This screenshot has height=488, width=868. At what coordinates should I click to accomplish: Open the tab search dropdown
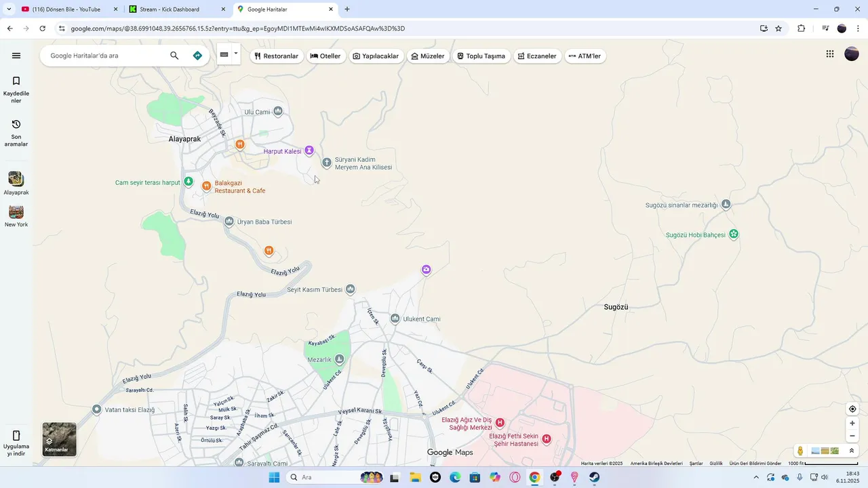point(9,9)
